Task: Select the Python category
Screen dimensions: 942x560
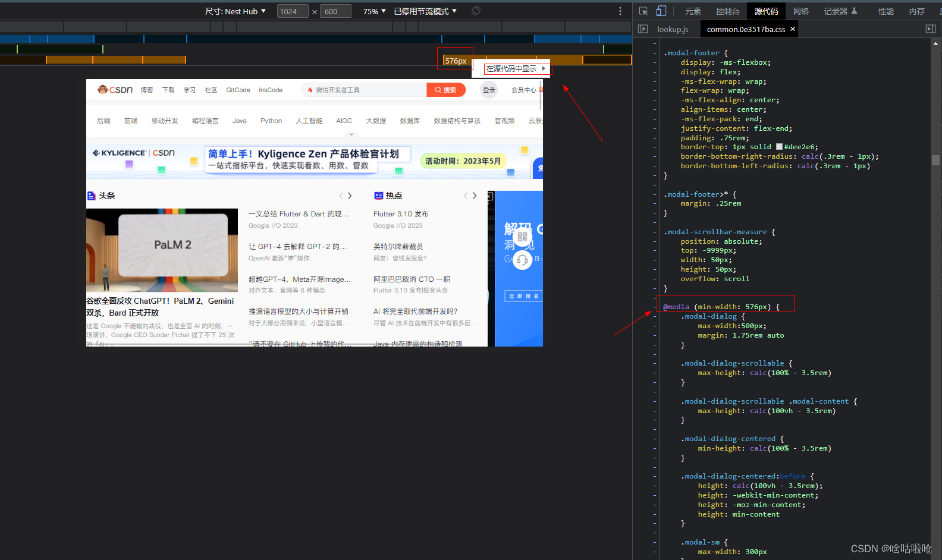Action: (271, 121)
